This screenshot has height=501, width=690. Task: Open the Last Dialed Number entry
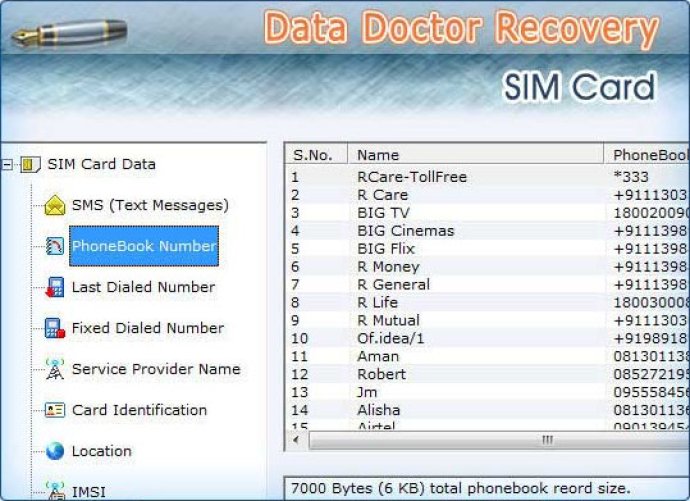click(x=143, y=287)
